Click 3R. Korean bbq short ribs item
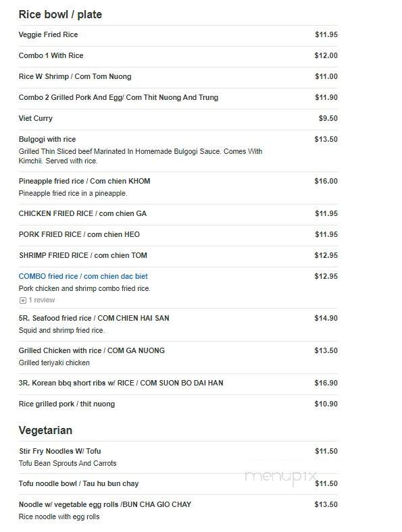Image resolution: width=402 pixels, height=532 pixels. [x=121, y=383]
